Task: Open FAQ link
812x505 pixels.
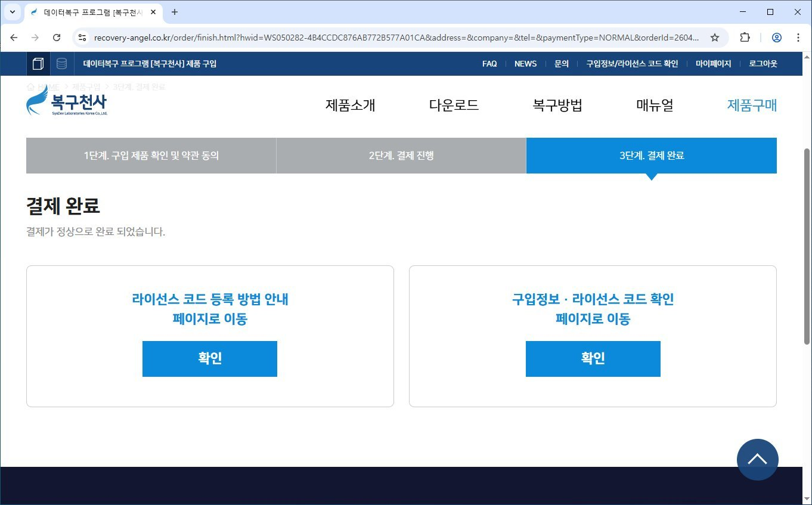Action: (x=489, y=64)
